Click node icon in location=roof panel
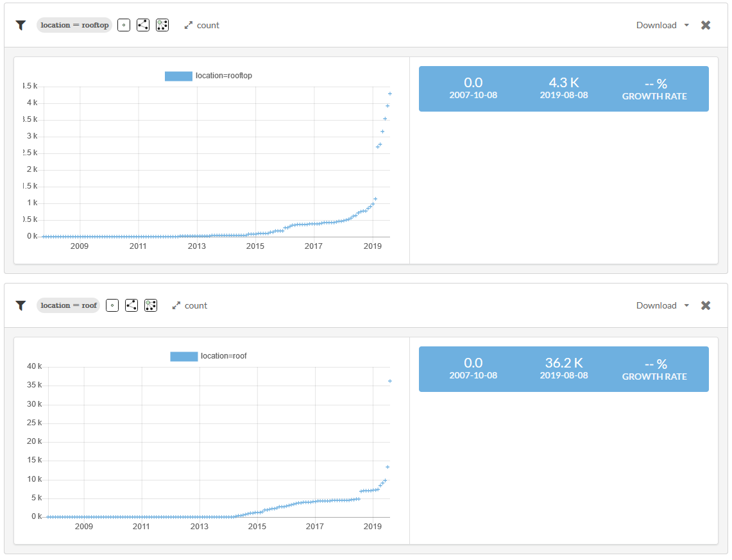 tap(112, 306)
